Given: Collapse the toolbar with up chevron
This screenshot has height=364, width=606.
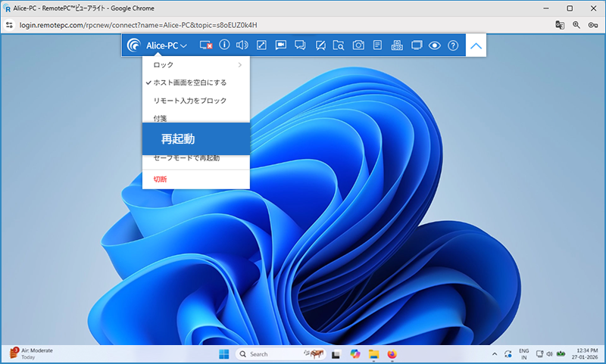Looking at the screenshot, I should coord(476,45).
